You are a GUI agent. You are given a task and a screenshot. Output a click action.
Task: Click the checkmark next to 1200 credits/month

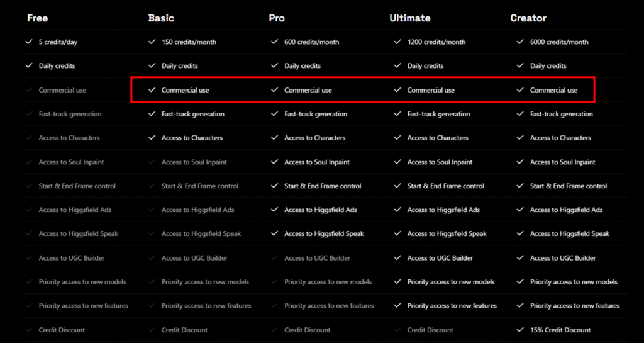[397, 42]
